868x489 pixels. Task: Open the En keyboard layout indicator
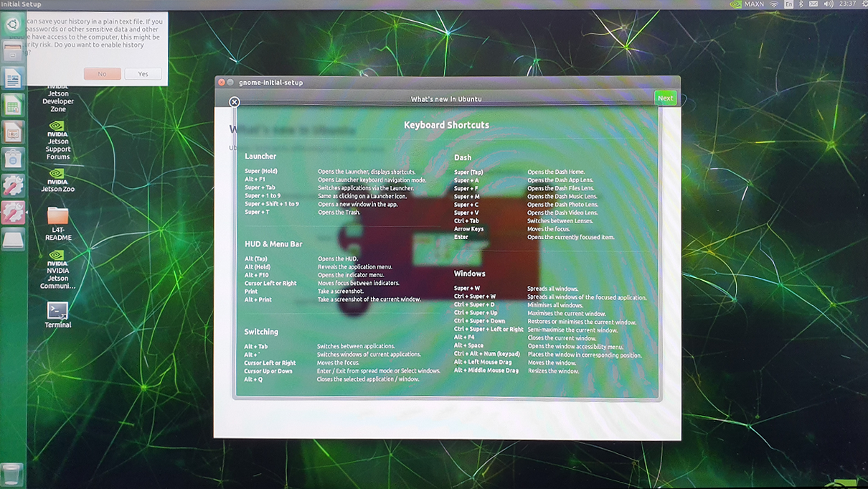(788, 4)
